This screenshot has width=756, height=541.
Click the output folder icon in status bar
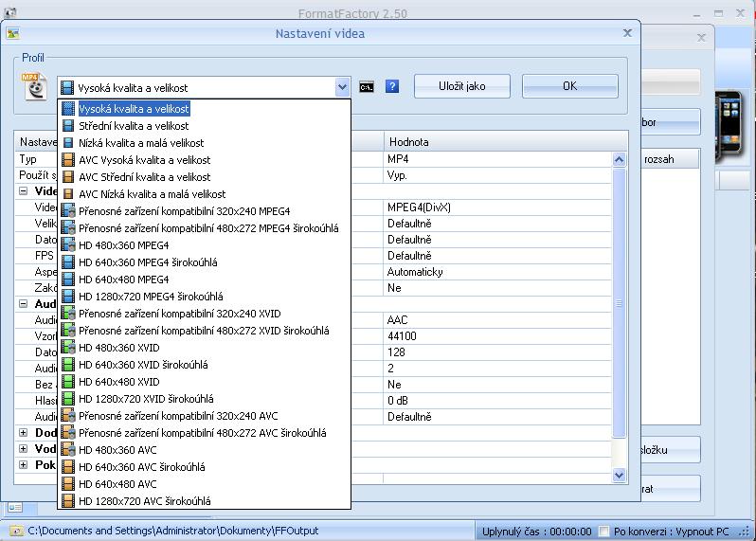pyautogui.click(x=16, y=532)
